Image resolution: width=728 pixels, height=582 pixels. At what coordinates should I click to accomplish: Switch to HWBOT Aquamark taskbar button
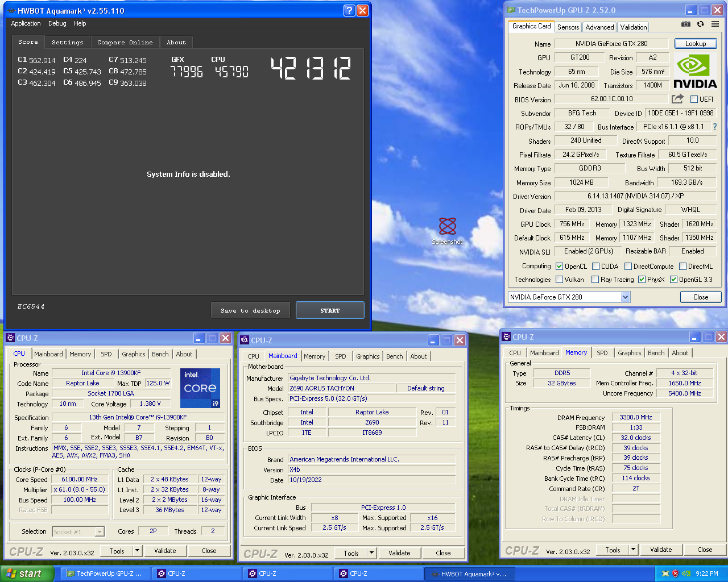coord(470,573)
